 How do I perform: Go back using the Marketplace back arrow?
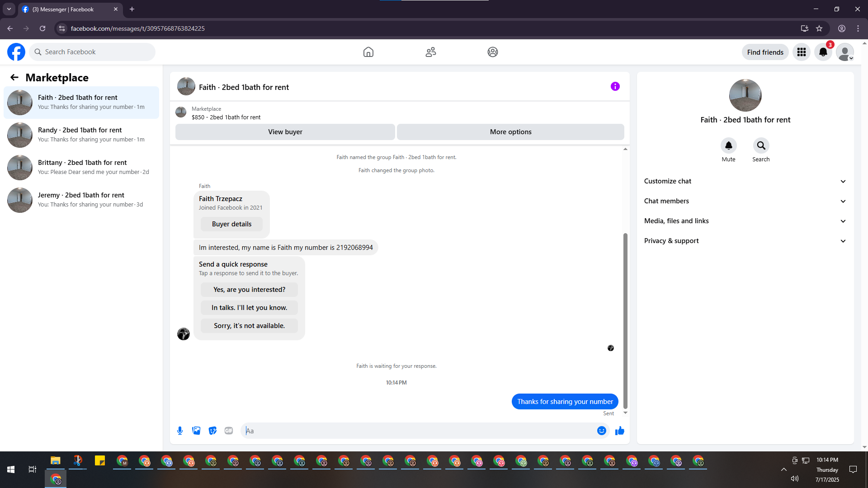tap(14, 78)
